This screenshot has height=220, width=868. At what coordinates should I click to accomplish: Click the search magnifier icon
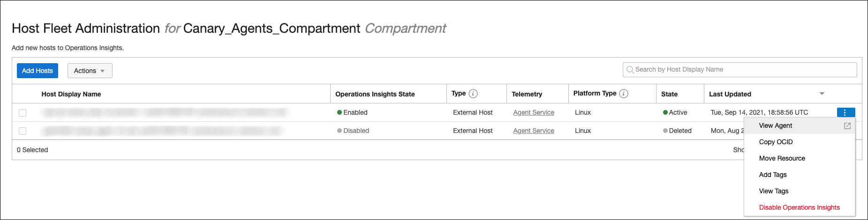tap(630, 70)
